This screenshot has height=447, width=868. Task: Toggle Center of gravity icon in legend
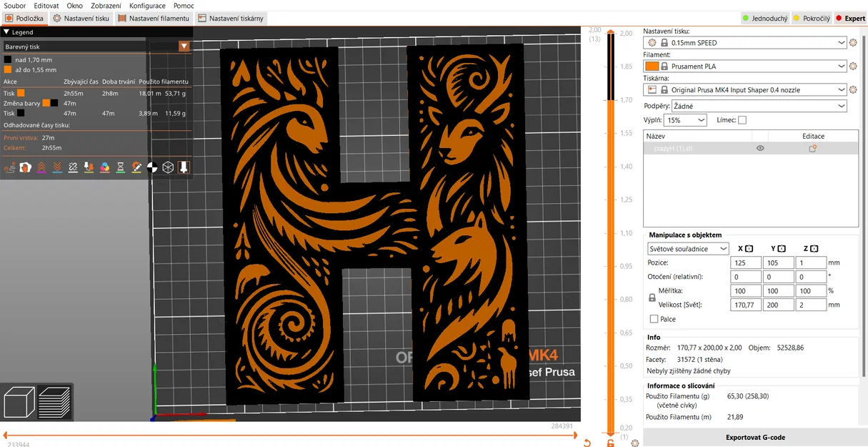point(152,167)
